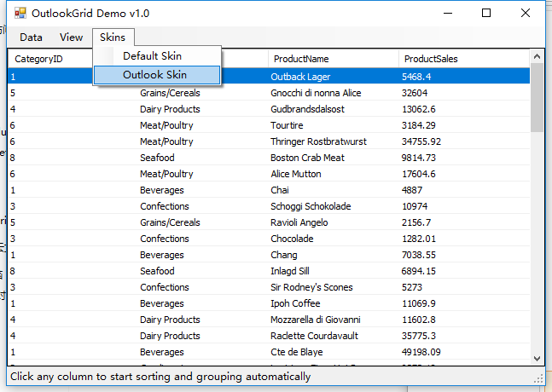Screen dimensions: 552x392
Task: Click the 11602.8 sales value
Action: click(419, 320)
